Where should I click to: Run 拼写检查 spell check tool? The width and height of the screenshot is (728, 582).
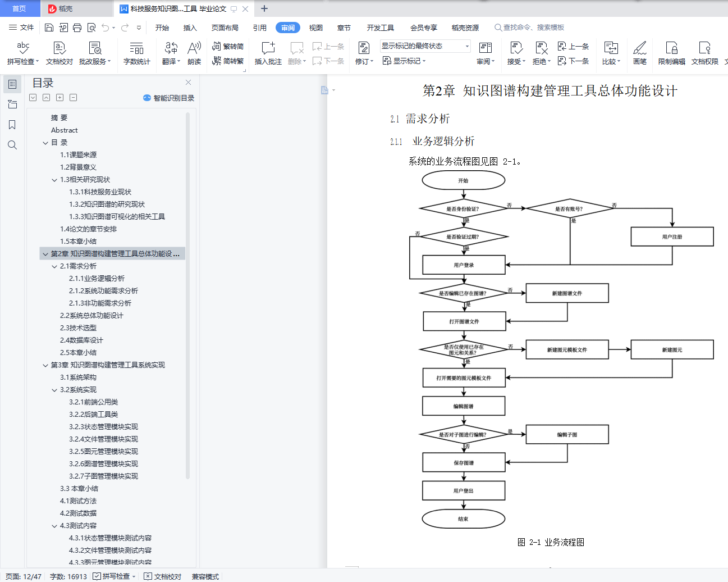coord(23,53)
